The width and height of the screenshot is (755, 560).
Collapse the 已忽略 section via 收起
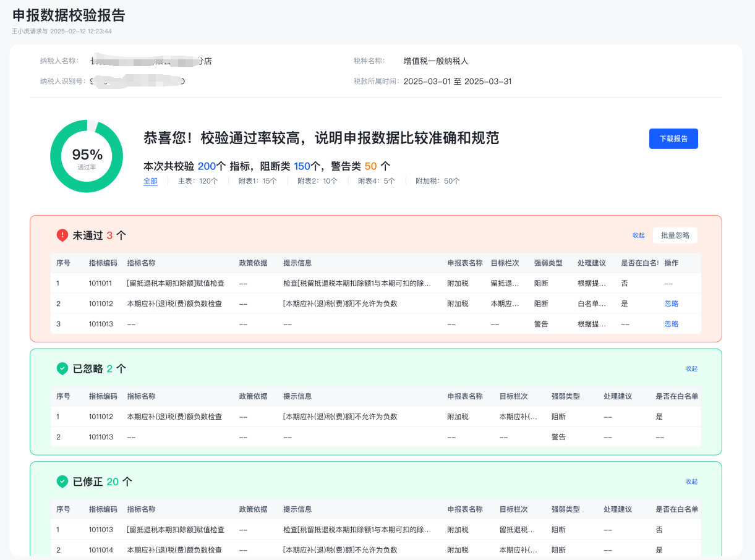coord(691,368)
